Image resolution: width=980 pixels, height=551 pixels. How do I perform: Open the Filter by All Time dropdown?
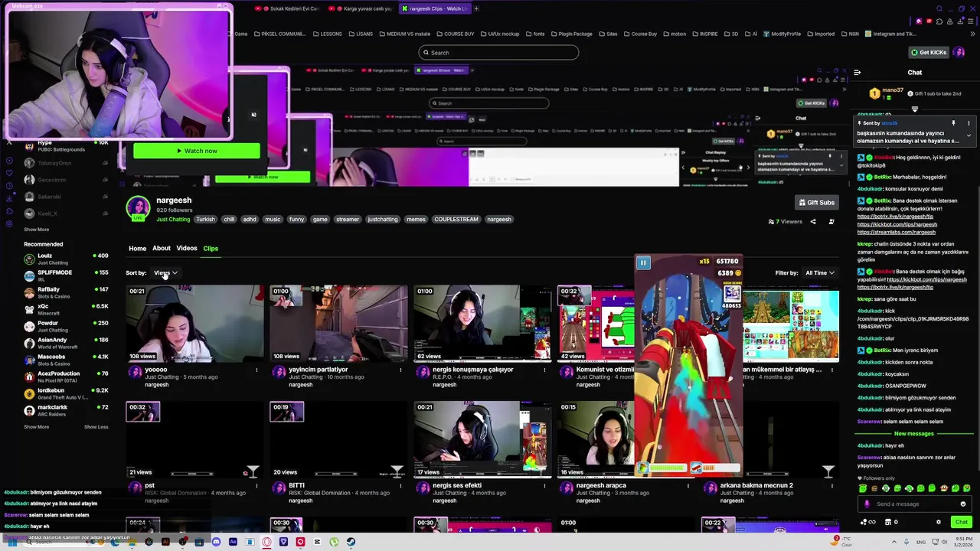[820, 272]
